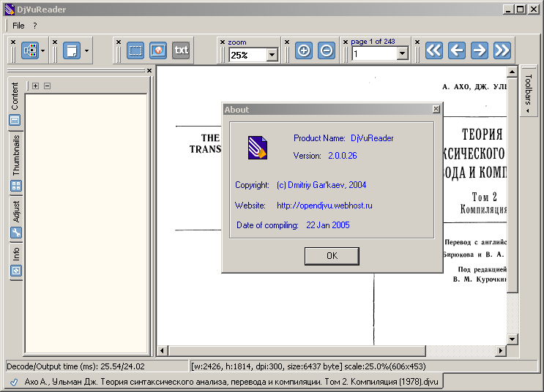
Task: Switch to the Content side tab
Action: (15, 104)
